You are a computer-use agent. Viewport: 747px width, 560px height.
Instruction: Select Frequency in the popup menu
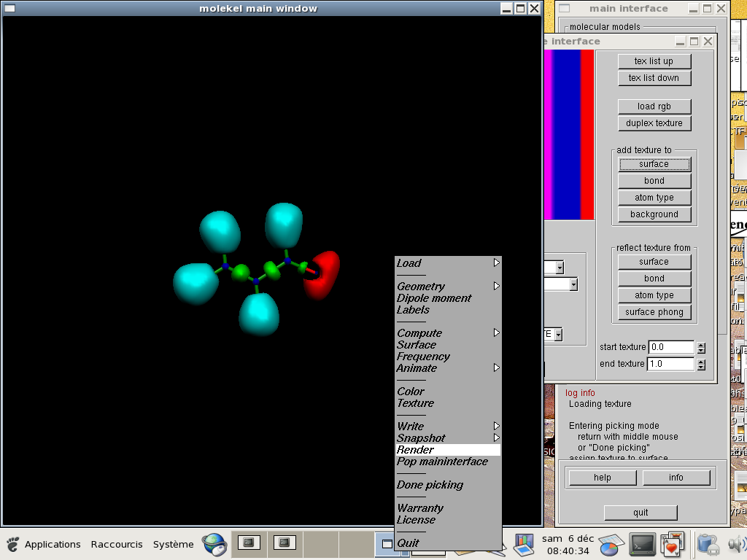pyautogui.click(x=448, y=356)
